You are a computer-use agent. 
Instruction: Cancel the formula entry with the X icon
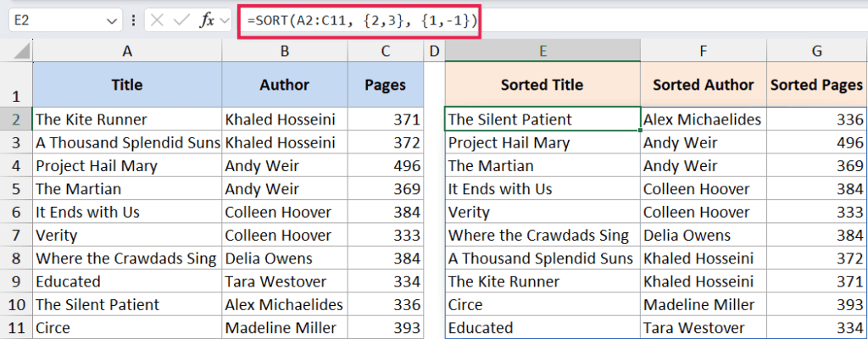click(157, 21)
